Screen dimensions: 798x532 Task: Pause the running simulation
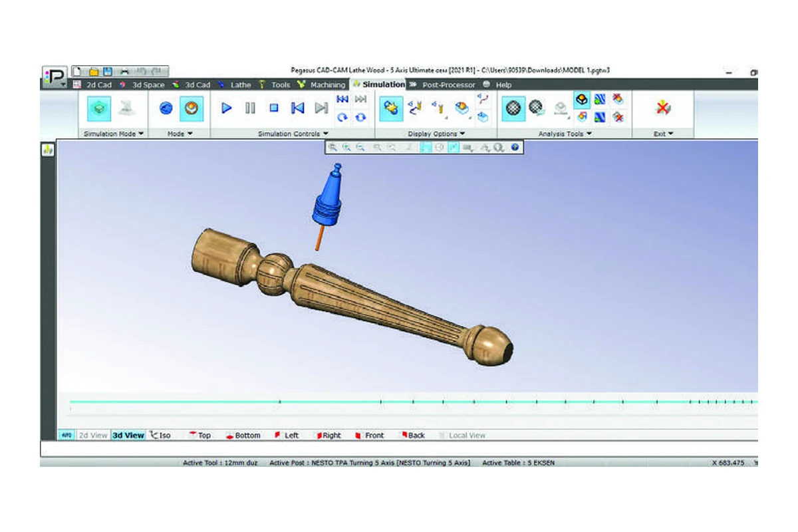(250, 108)
